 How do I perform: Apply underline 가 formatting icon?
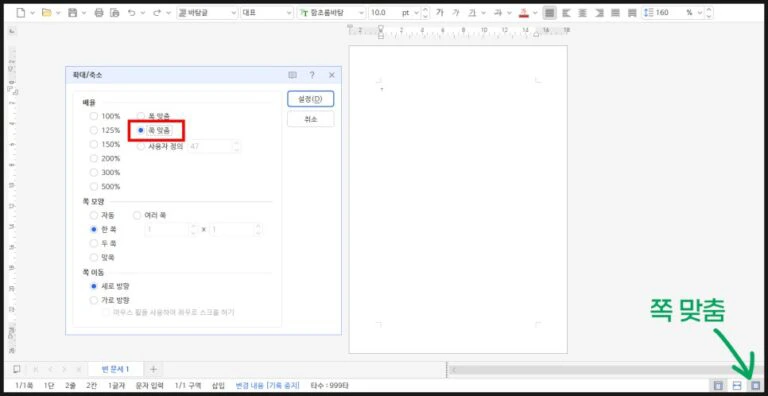(472, 13)
